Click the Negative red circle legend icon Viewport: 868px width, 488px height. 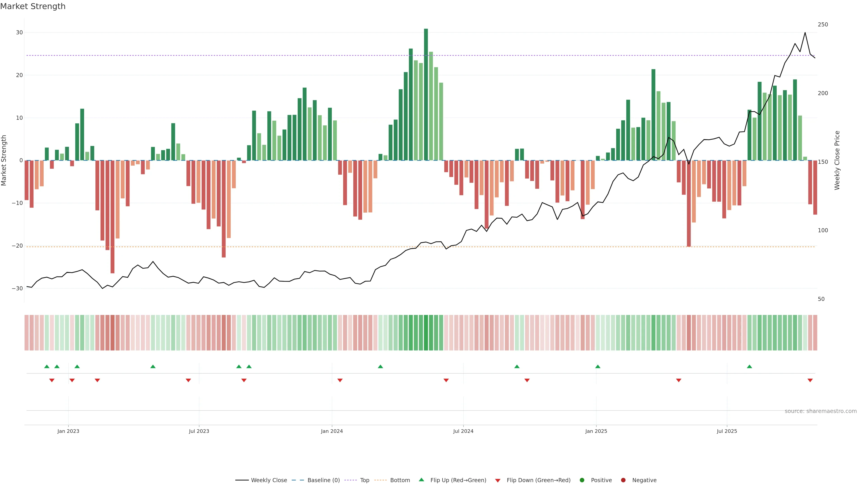pos(623,480)
